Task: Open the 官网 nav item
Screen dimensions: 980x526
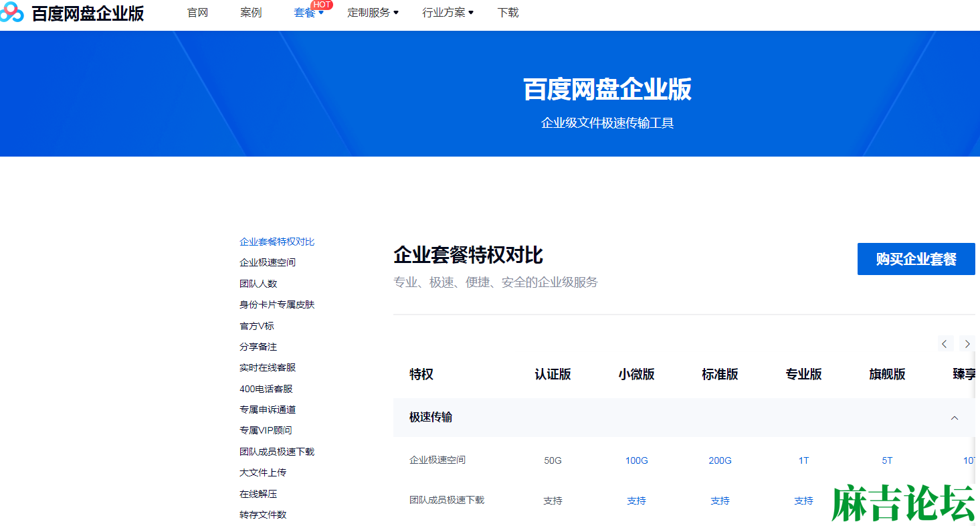Action: coord(197,13)
